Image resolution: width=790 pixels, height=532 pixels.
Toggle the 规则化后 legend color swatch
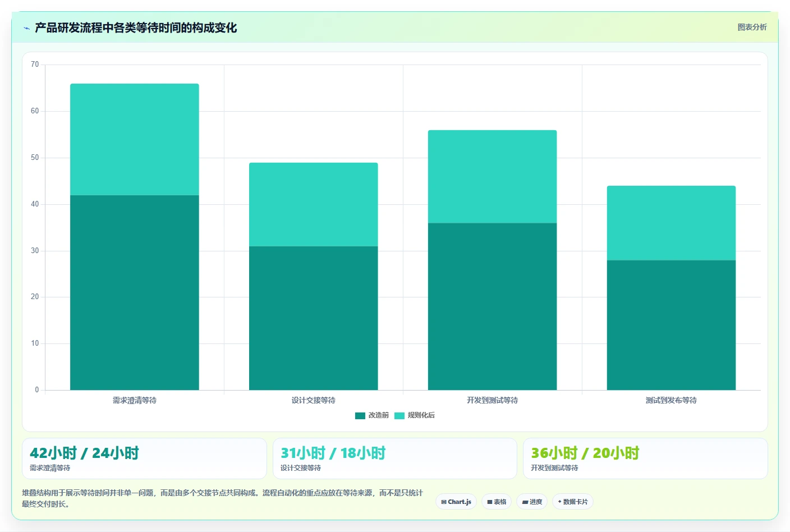click(399, 416)
